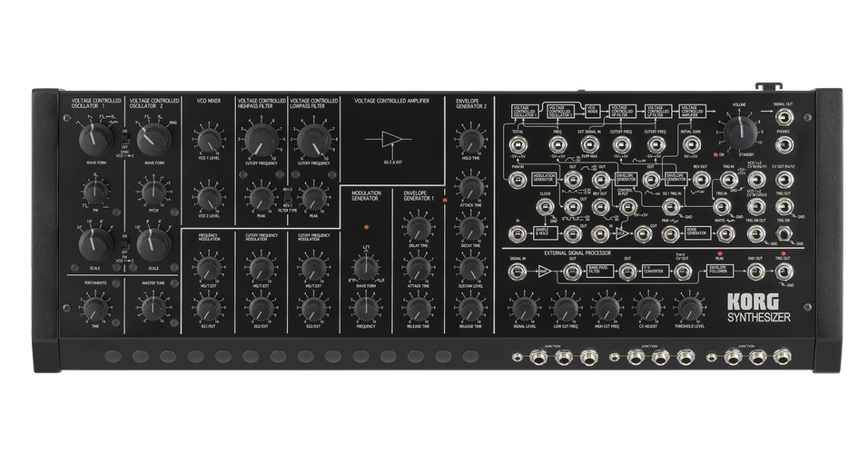Click the F-V CV OUT jack
Screen dimensions: 868x454
683,271
